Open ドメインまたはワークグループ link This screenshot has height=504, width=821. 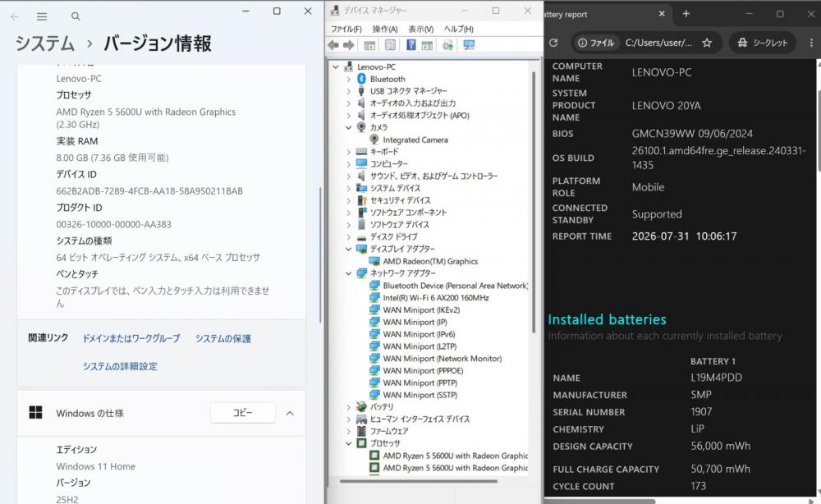131,339
